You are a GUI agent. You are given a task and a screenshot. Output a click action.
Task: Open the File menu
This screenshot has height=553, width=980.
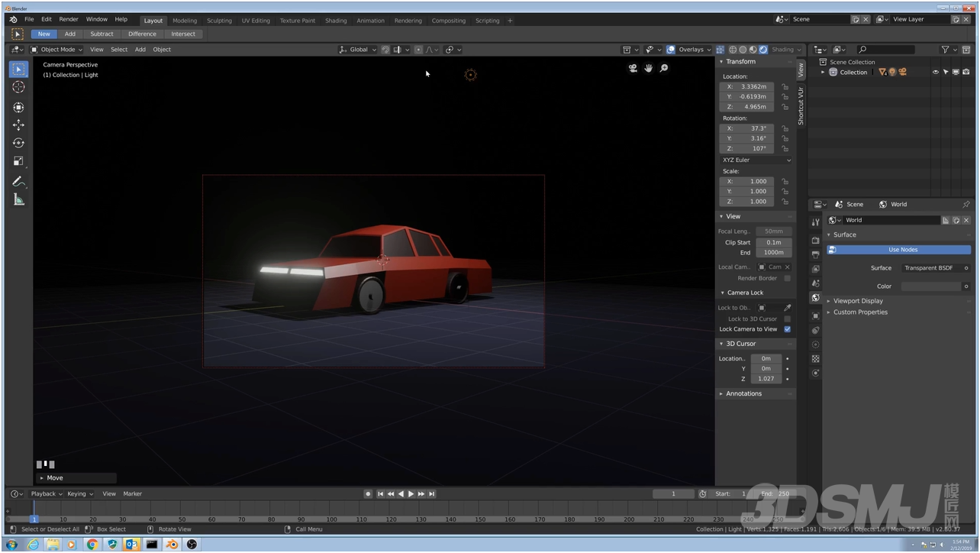(29, 19)
